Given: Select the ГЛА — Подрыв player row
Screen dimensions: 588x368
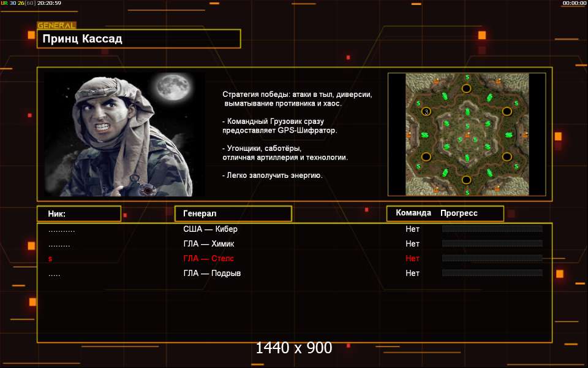Looking at the screenshot, I should (x=212, y=274).
